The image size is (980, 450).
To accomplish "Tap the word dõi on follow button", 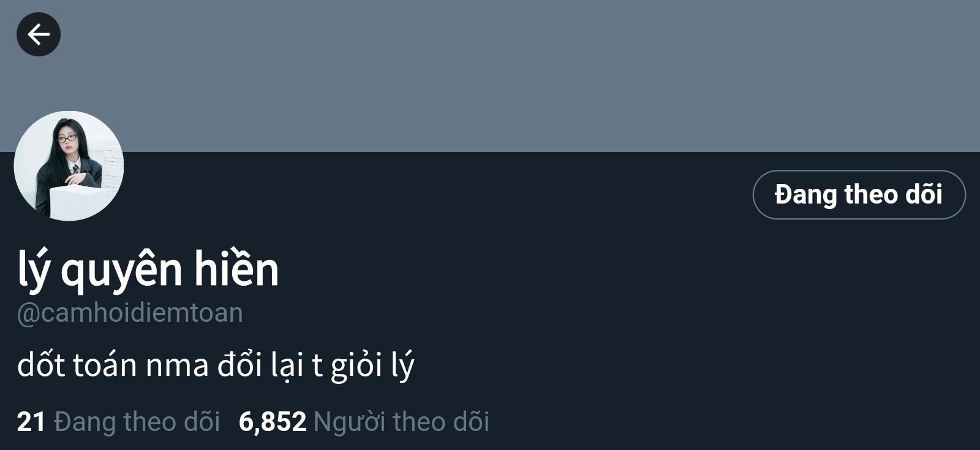I will [x=924, y=194].
